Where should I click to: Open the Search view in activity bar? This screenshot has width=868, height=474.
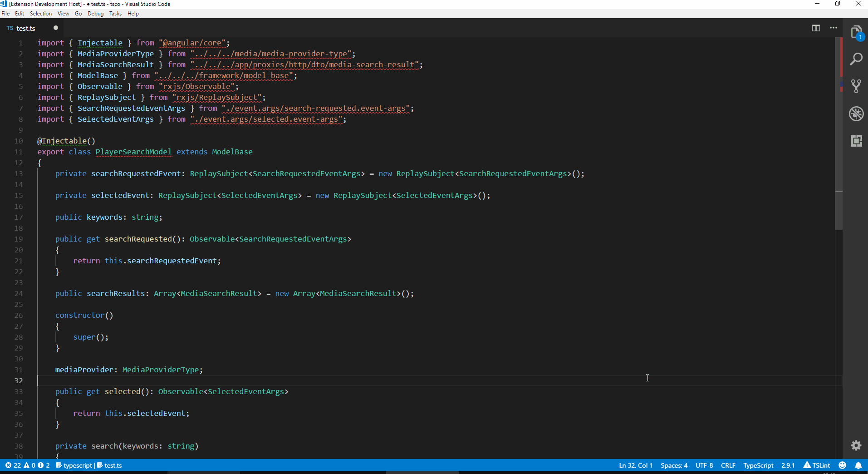856,59
